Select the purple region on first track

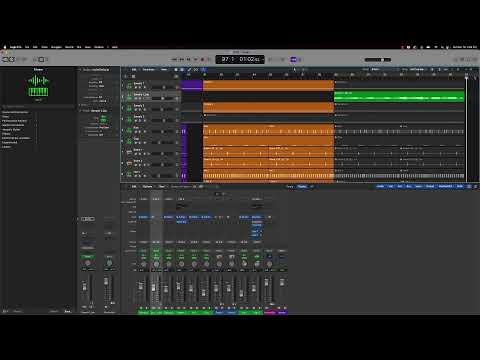[192, 85]
